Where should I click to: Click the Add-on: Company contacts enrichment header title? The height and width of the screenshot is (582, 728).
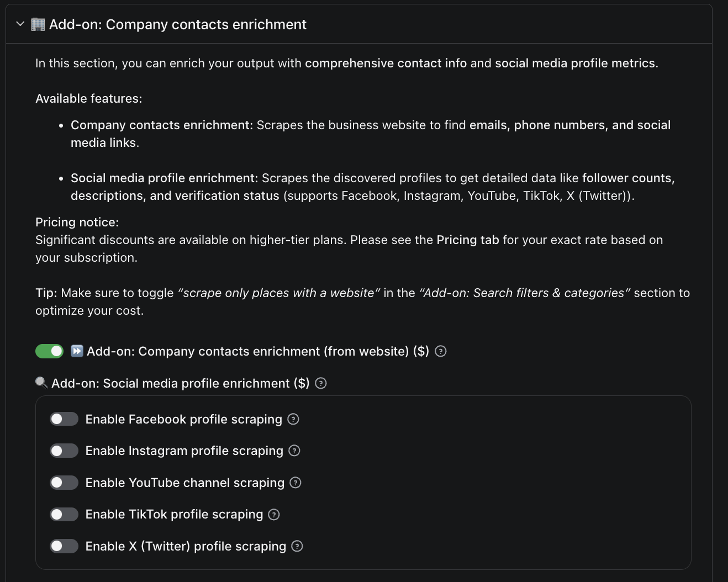click(178, 24)
